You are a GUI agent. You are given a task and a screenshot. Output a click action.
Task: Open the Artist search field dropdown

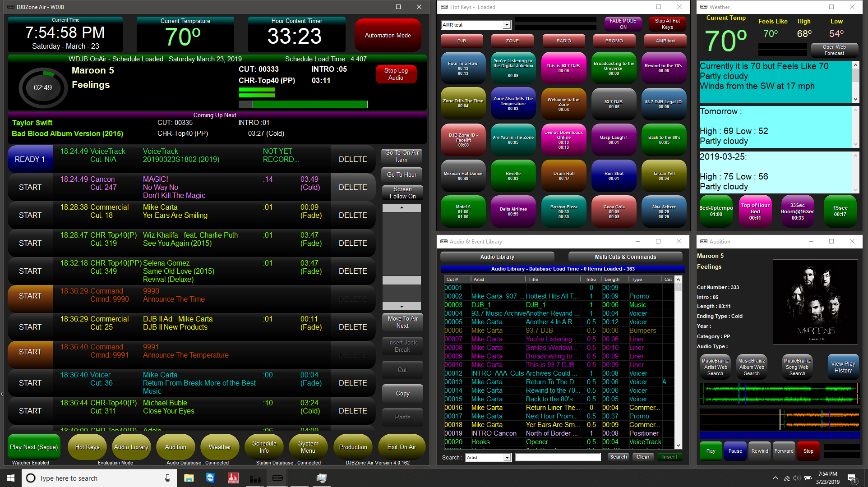pyautogui.click(x=507, y=458)
